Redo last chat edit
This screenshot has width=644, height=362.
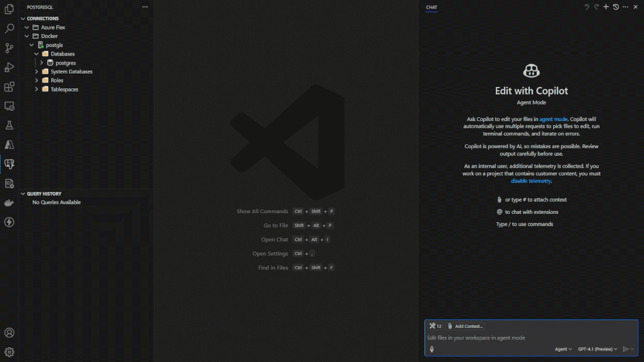click(x=596, y=7)
